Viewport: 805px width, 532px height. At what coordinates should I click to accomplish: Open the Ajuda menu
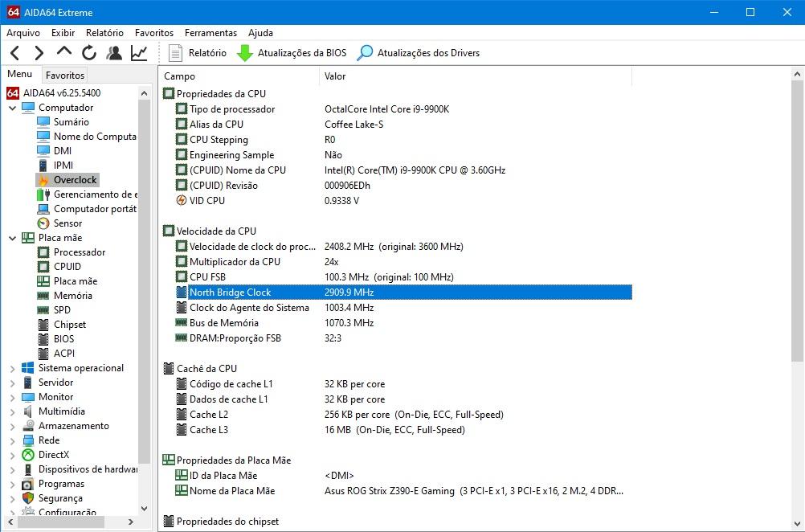point(261,33)
